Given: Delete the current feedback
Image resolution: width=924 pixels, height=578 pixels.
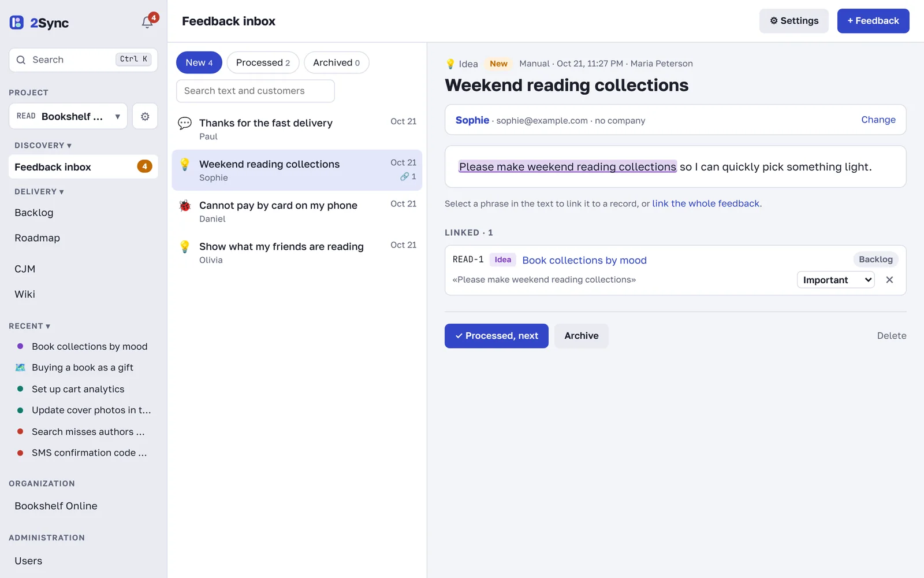Looking at the screenshot, I should point(892,336).
